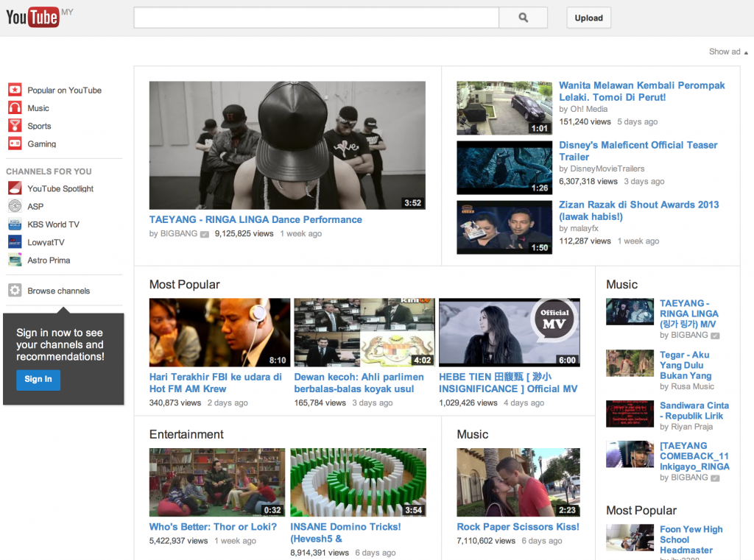Open Who's Better: Thor or Loki? title
The width and height of the screenshot is (754, 560).
point(213,527)
